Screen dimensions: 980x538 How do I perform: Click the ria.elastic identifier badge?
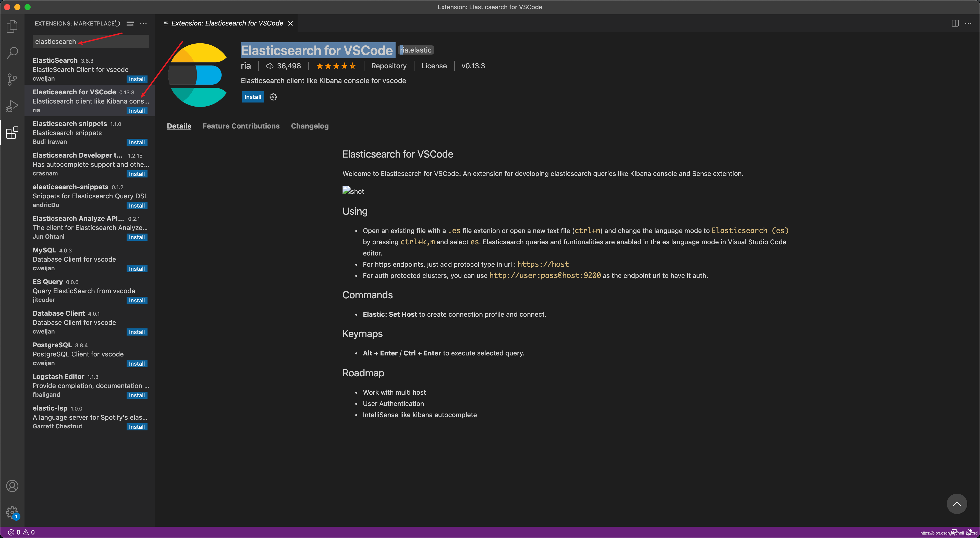[x=416, y=50]
